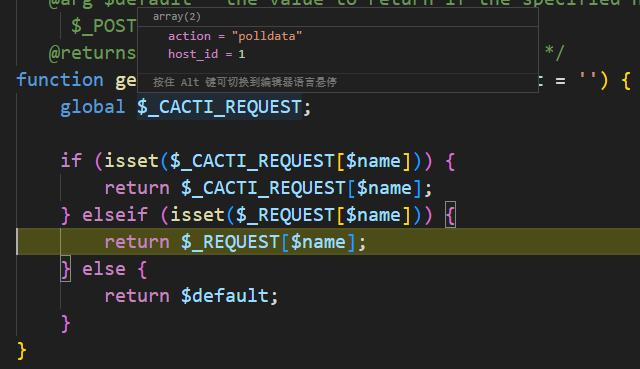Click highlighted return $_REQUEST[$name] line

click(x=235, y=242)
